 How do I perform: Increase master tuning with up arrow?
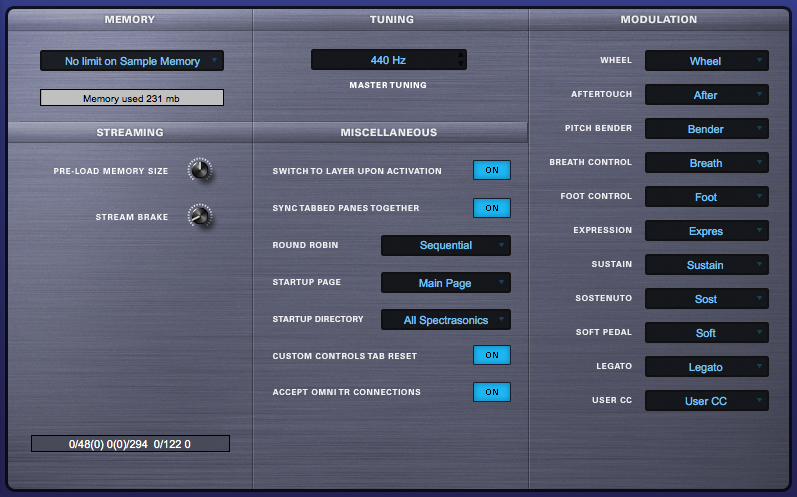[461, 55]
